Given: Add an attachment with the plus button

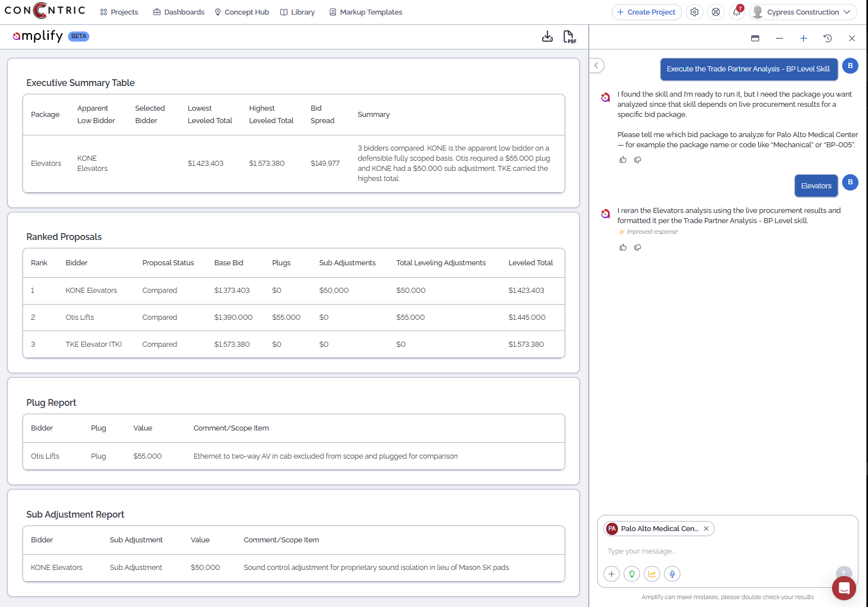Looking at the screenshot, I should pos(611,574).
